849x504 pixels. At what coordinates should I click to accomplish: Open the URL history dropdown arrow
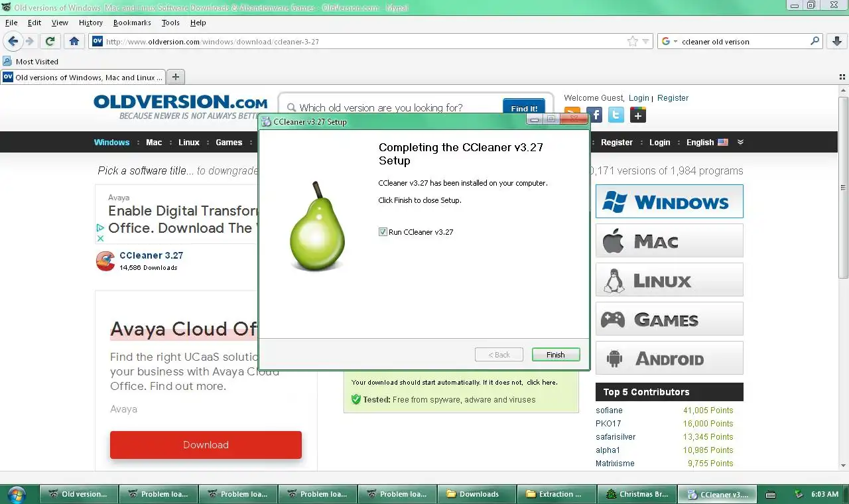pyautogui.click(x=645, y=42)
